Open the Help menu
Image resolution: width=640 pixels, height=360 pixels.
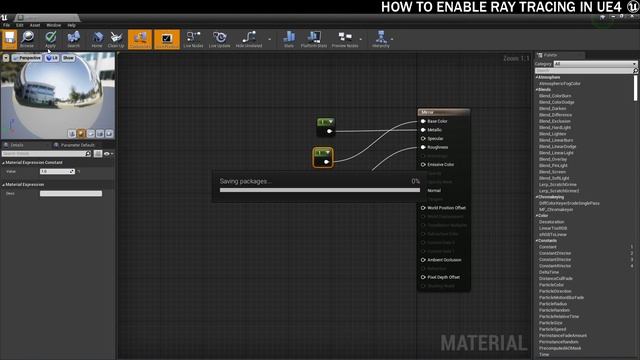(71, 25)
